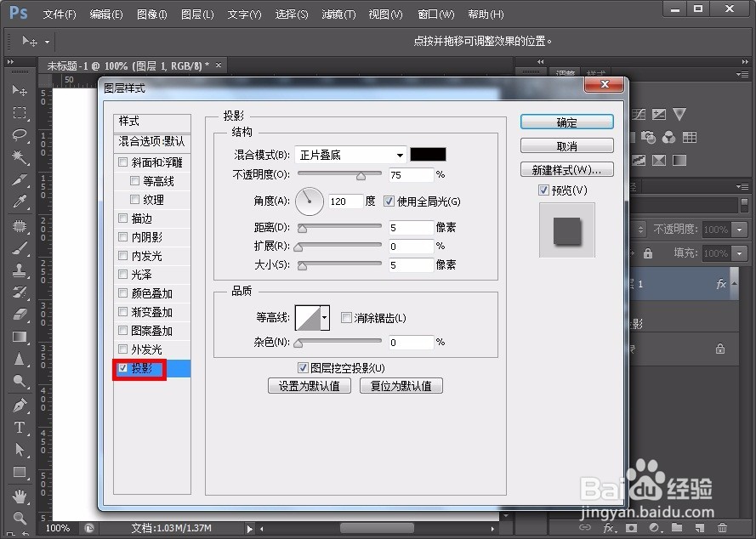This screenshot has height=539, width=756.
Task: Select the Brush tool
Action: (x=20, y=247)
